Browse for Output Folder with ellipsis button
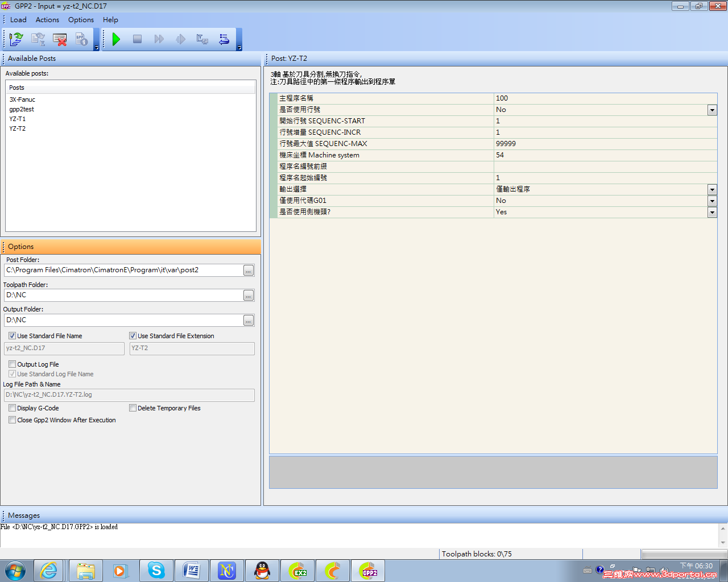Screen dimensions: 728x582 coord(249,321)
